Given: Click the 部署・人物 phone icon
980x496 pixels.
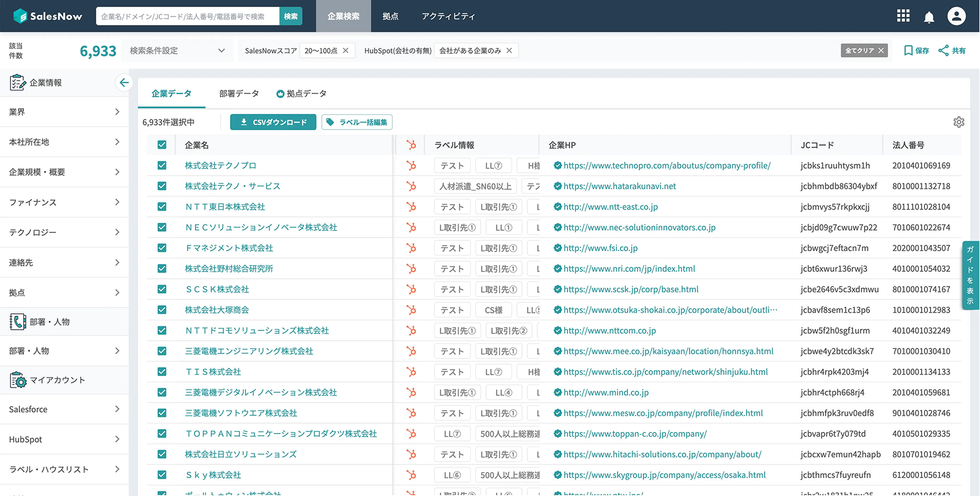Looking at the screenshot, I should pos(17,322).
